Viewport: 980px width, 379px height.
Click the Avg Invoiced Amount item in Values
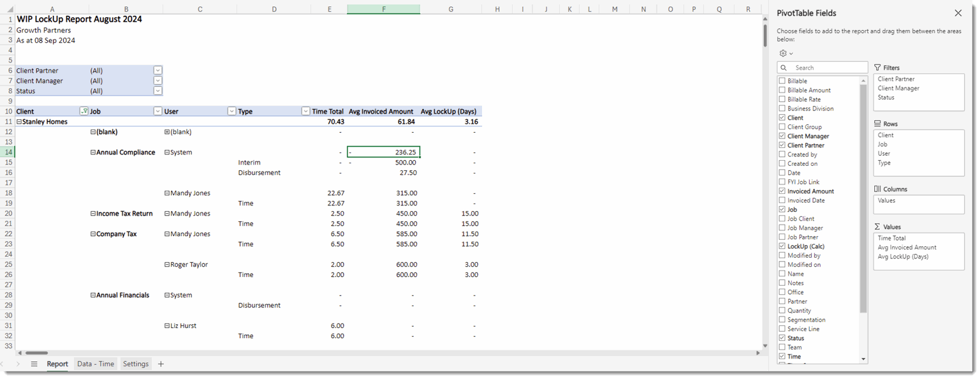(x=907, y=248)
